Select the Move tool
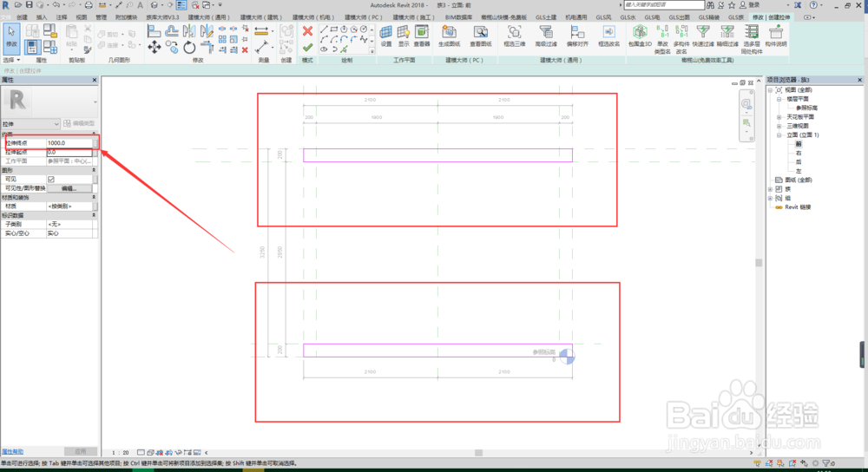Screen dimensions: 868x472 pos(155,48)
